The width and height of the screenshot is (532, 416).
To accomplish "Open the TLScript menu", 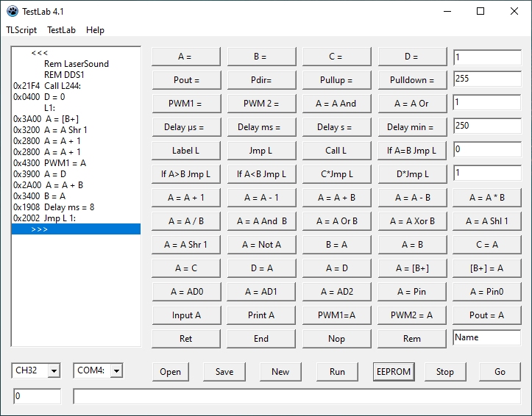I will pyautogui.click(x=21, y=30).
